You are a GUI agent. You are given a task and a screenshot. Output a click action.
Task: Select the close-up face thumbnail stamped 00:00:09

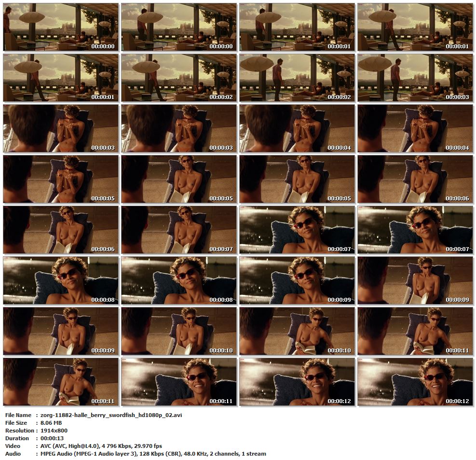pos(297,280)
